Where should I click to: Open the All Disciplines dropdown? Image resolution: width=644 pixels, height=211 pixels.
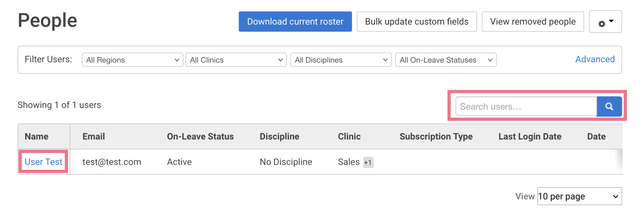click(x=341, y=60)
